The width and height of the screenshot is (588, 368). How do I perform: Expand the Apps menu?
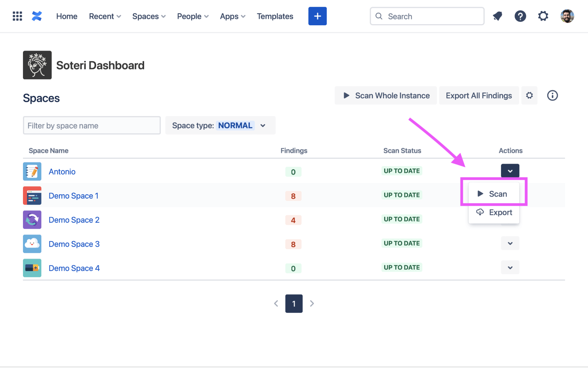(232, 16)
